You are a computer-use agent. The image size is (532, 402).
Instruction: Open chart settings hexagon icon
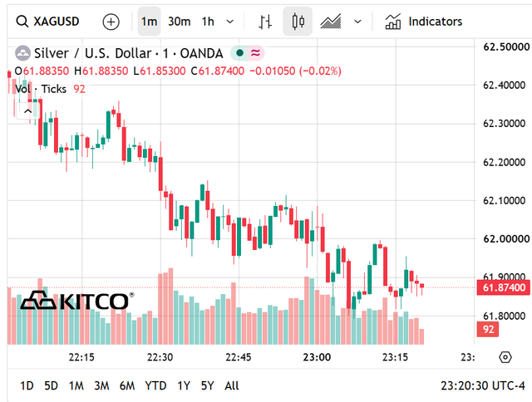coord(505,357)
